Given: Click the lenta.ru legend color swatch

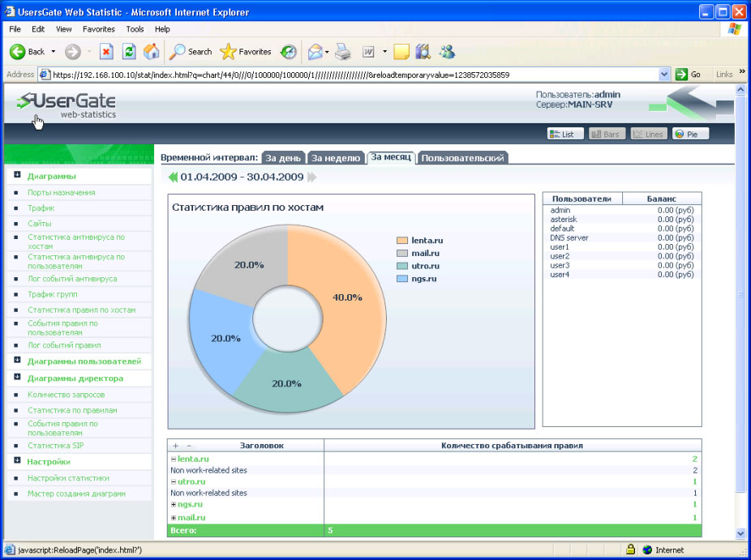Looking at the screenshot, I should [402, 241].
